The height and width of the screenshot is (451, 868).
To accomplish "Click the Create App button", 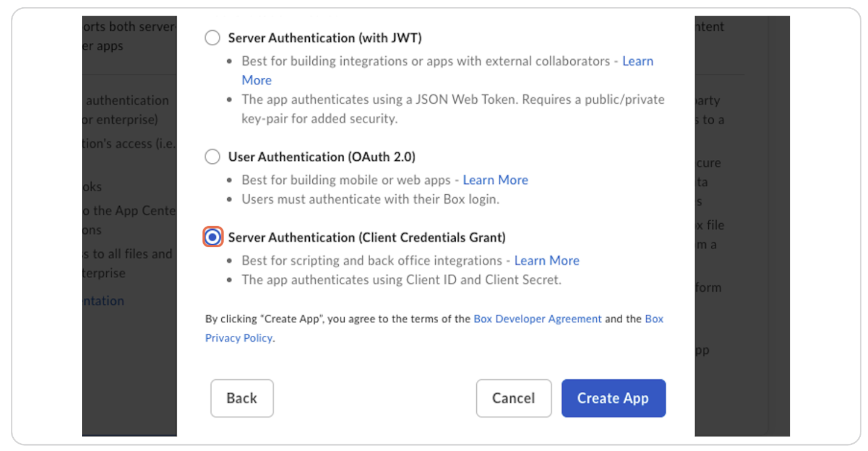I will 613,398.
